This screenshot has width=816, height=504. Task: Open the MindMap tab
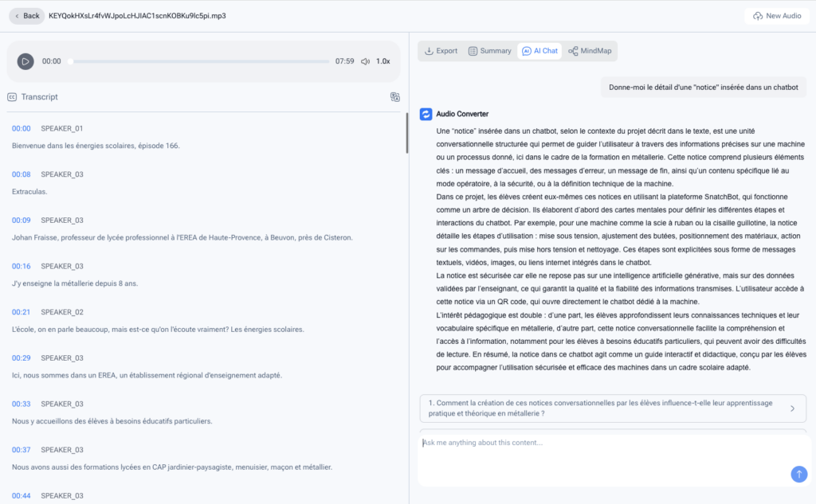(590, 51)
